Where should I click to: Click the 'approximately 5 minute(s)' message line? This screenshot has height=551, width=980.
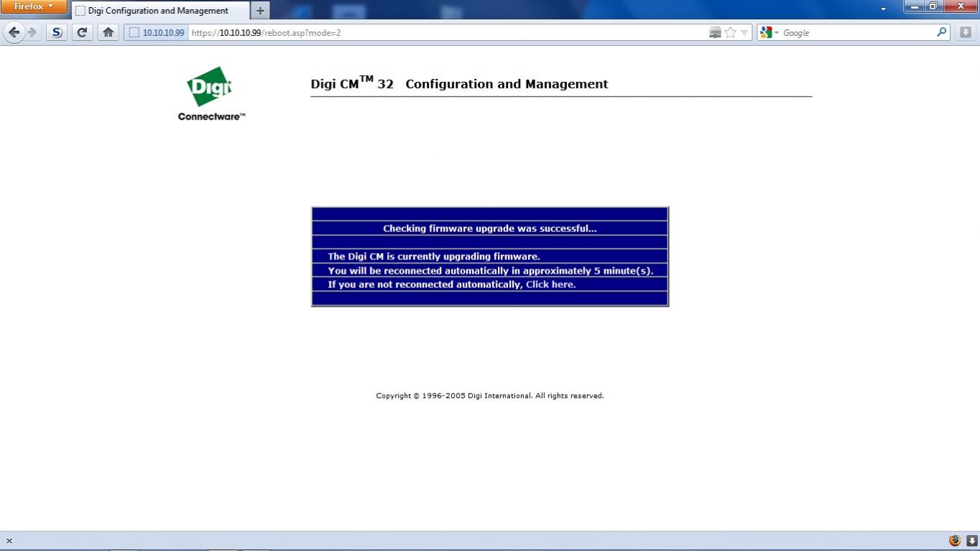click(x=490, y=271)
